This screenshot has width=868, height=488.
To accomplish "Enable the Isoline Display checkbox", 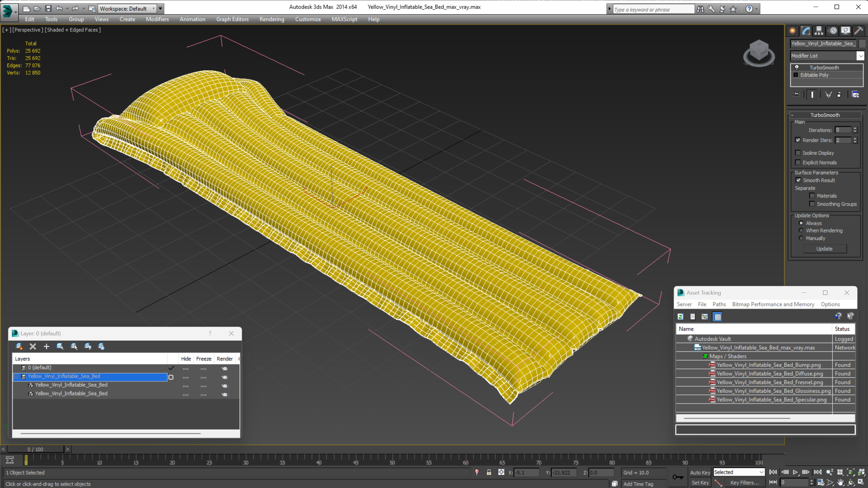I will pyautogui.click(x=798, y=153).
